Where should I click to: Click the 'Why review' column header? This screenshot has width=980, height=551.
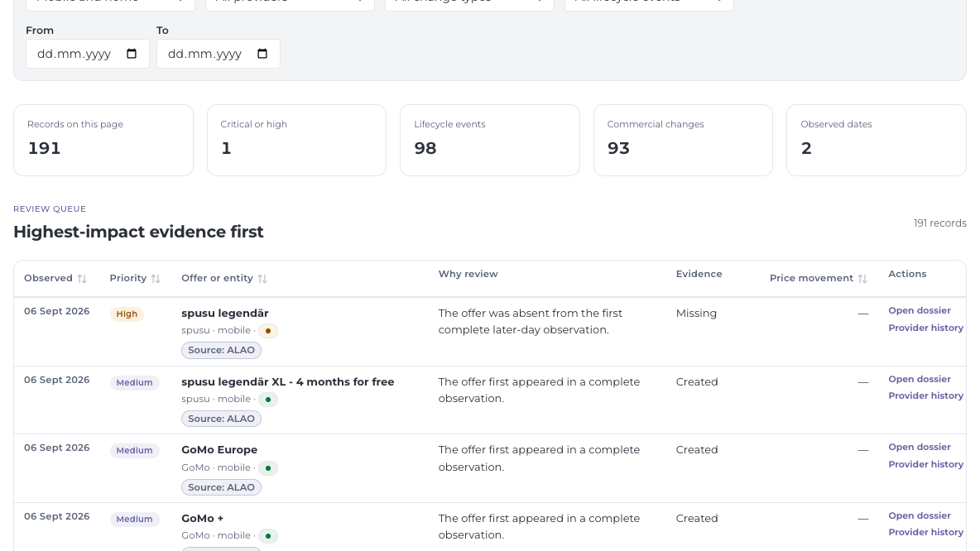[468, 274]
